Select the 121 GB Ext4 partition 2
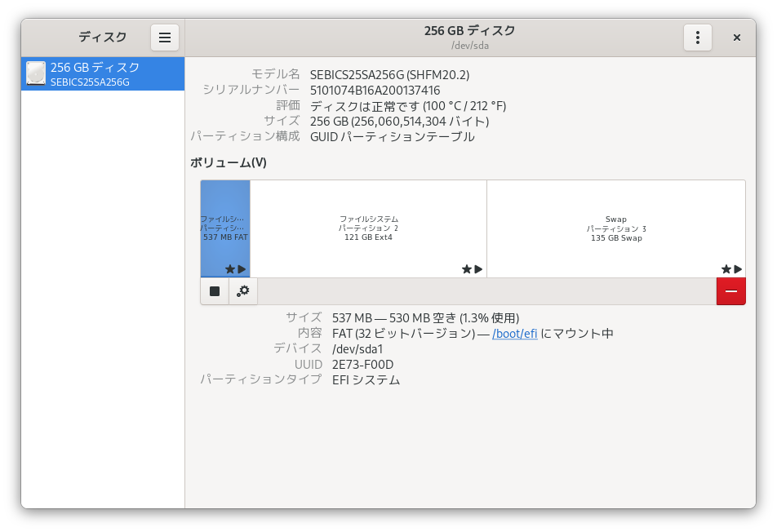 tap(368, 228)
